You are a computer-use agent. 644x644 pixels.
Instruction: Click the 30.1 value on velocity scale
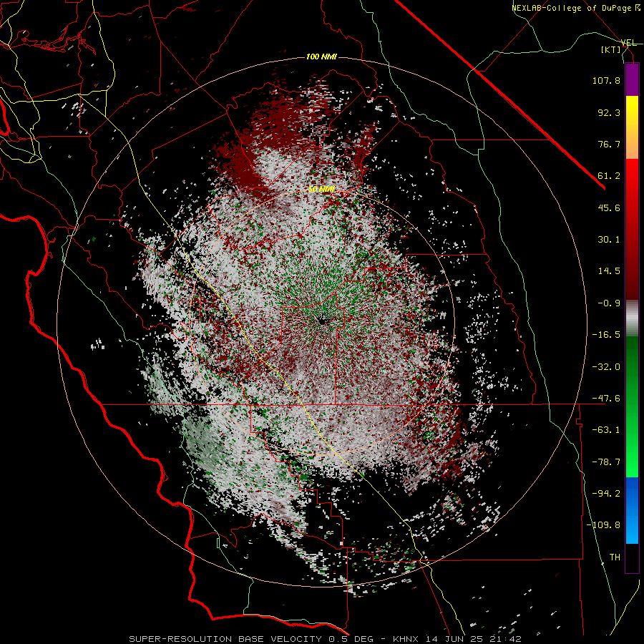609,240
